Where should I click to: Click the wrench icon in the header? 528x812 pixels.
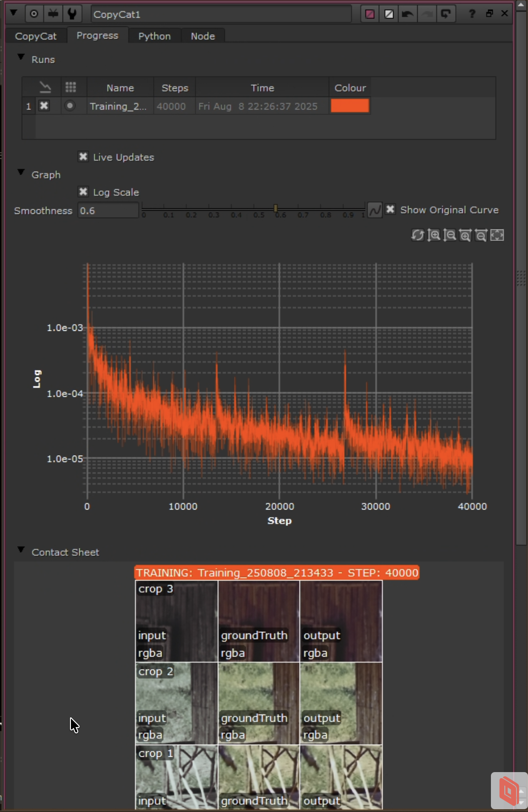[x=72, y=14]
